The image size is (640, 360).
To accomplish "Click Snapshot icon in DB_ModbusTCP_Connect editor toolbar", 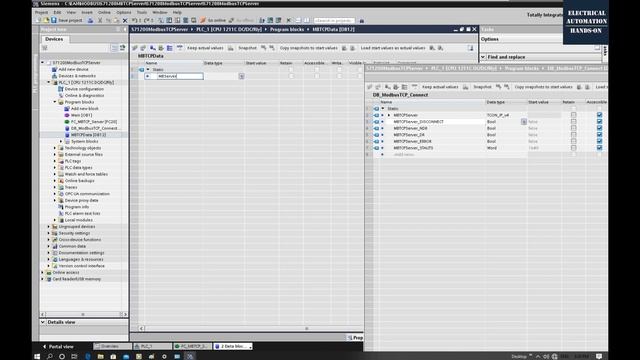I will point(466,87).
